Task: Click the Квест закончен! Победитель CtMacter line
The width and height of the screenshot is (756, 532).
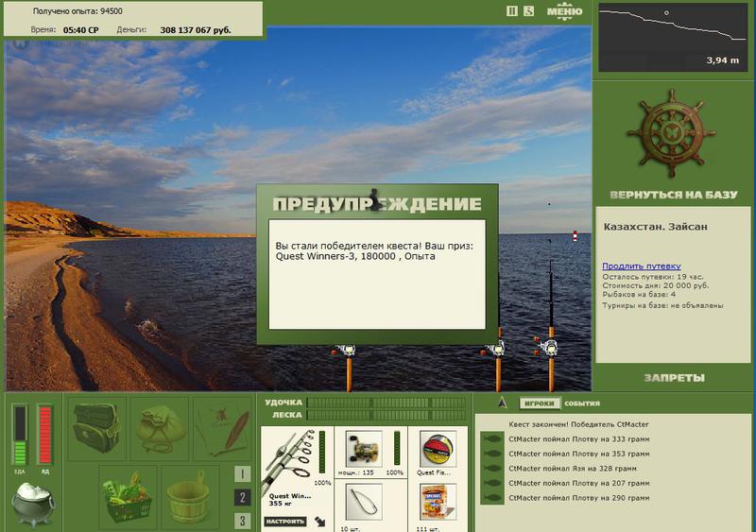Action: (578, 424)
